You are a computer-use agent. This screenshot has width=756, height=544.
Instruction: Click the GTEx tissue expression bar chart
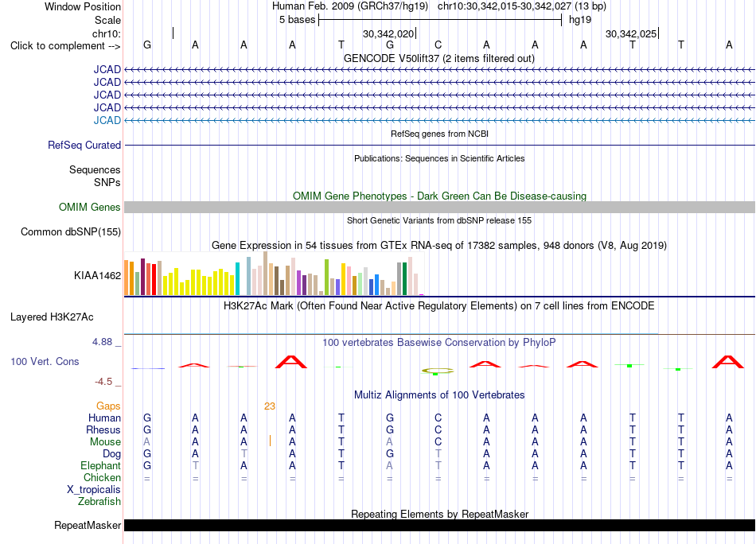click(274, 274)
